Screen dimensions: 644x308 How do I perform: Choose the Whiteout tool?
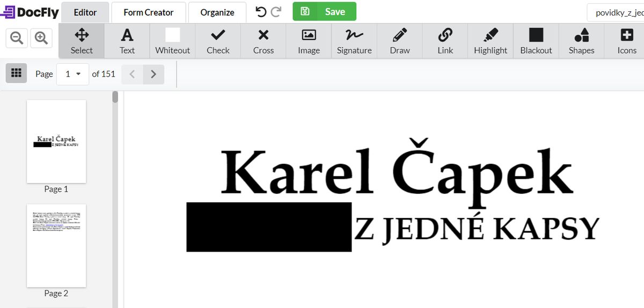point(173,41)
